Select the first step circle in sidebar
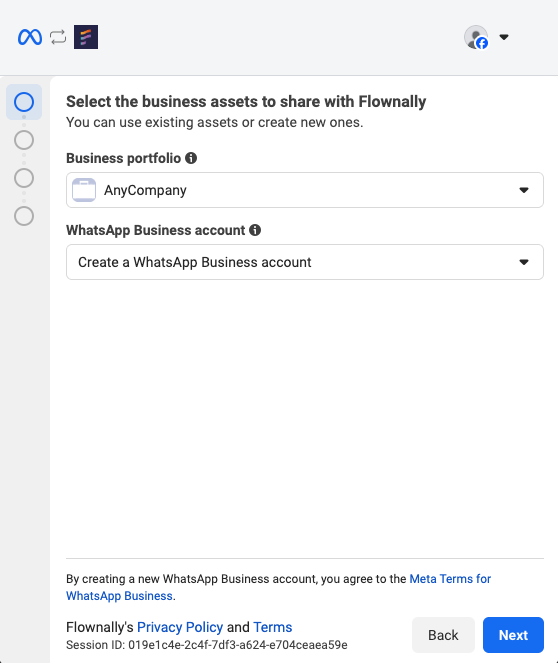Viewport: 558px width, 663px height. 24,102
